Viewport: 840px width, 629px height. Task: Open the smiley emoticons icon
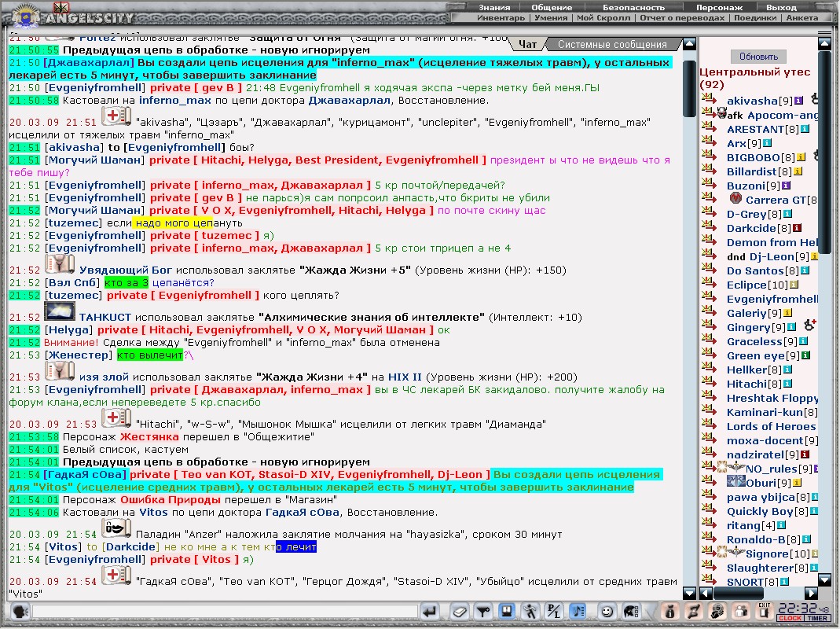click(x=607, y=611)
